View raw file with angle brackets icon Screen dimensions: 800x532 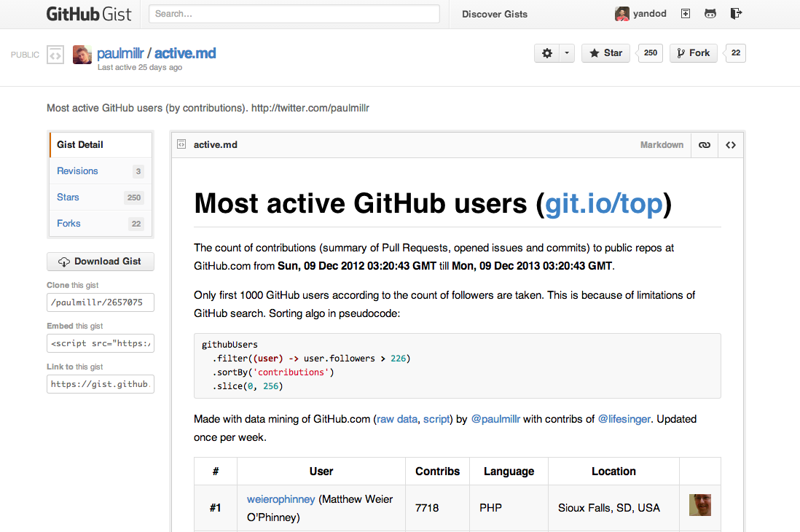click(x=730, y=145)
